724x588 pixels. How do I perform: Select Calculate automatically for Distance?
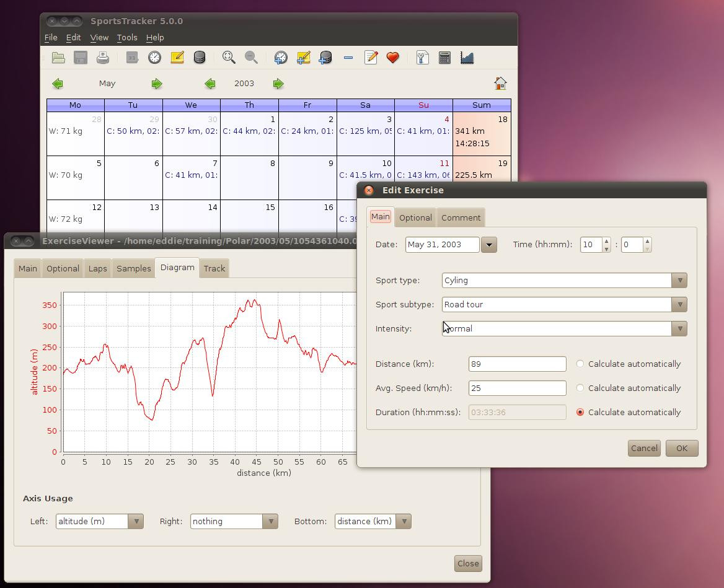point(580,364)
